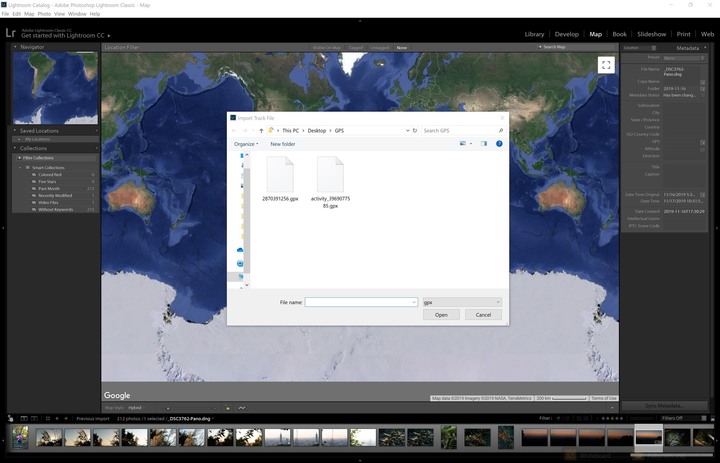Screen dimensions: 720x463
Task: Select activity_3969077585.gpx file icon
Action: [330, 174]
